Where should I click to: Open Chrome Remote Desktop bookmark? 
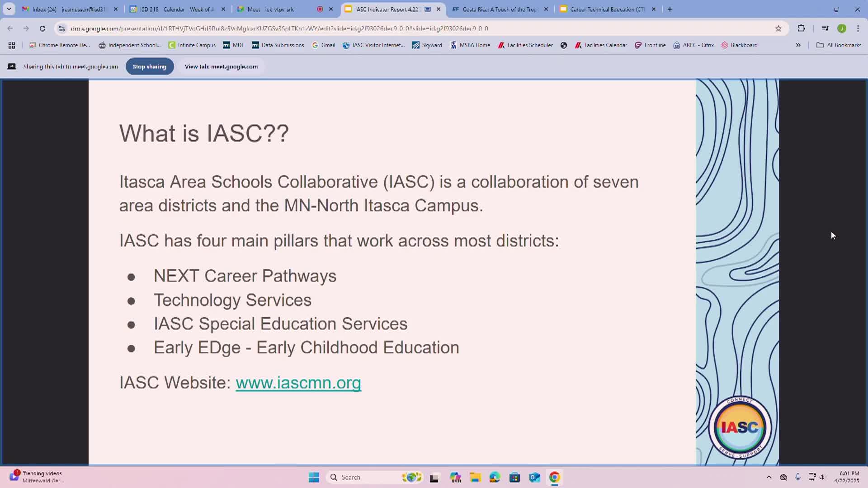pos(60,45)
